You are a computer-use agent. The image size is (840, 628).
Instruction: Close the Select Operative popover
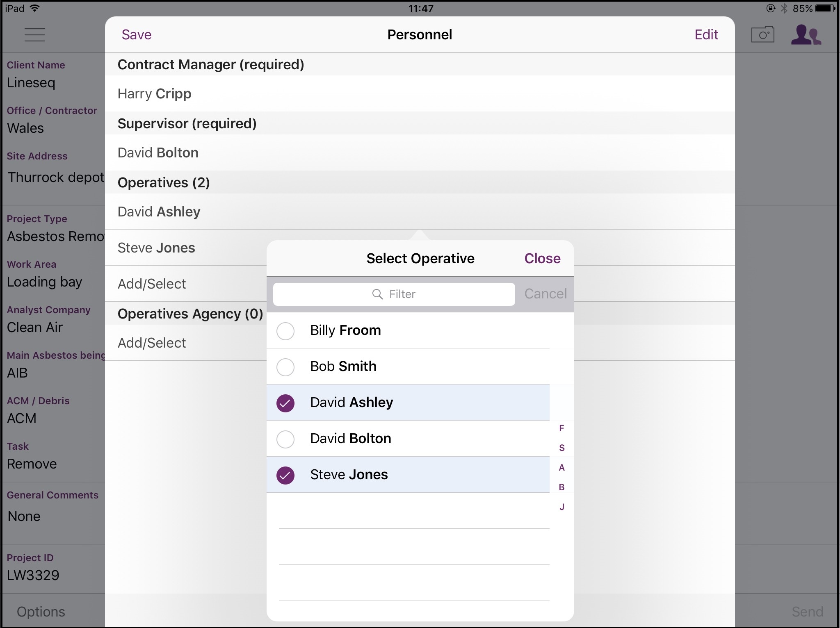tap(542, 259)
